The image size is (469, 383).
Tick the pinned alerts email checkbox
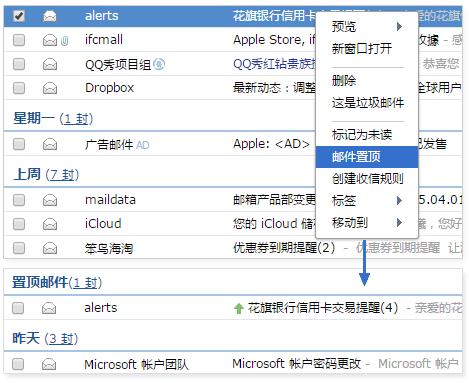pos(18,308)
